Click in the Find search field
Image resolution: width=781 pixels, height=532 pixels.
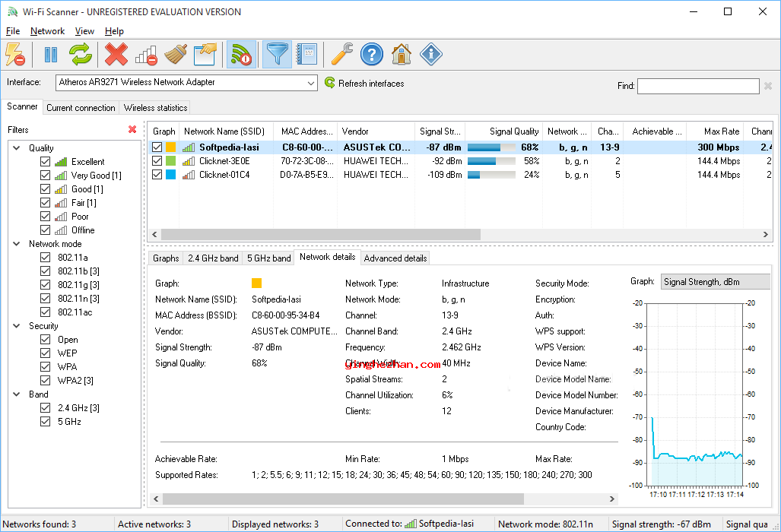point(698,86)
